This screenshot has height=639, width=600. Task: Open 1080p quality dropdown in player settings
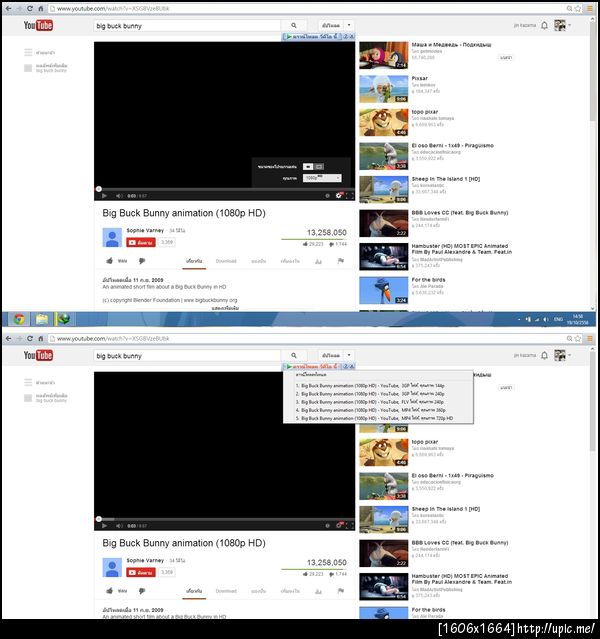tap(322, 178)
